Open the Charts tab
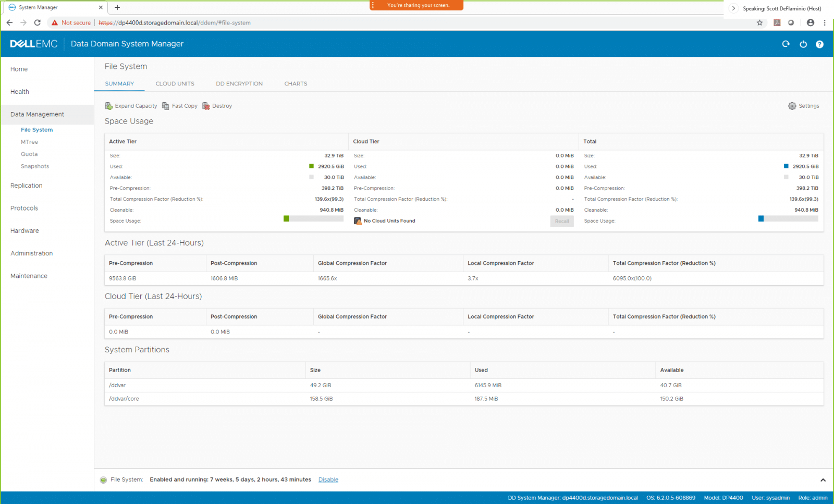 pos(296,83)
